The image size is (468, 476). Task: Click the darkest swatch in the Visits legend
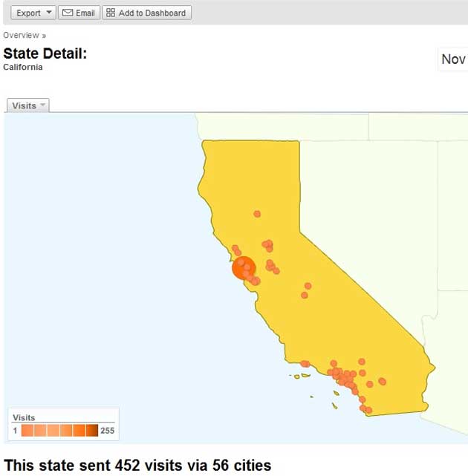[92, 431]
